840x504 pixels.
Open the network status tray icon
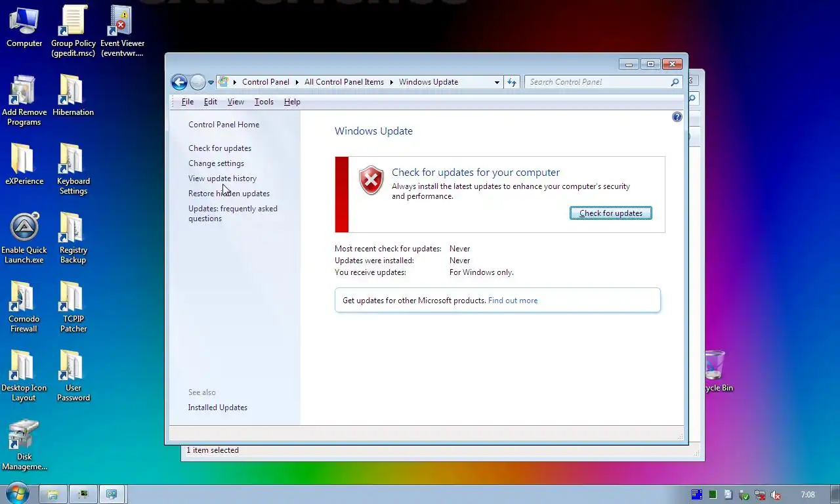[x=760, y=495]
